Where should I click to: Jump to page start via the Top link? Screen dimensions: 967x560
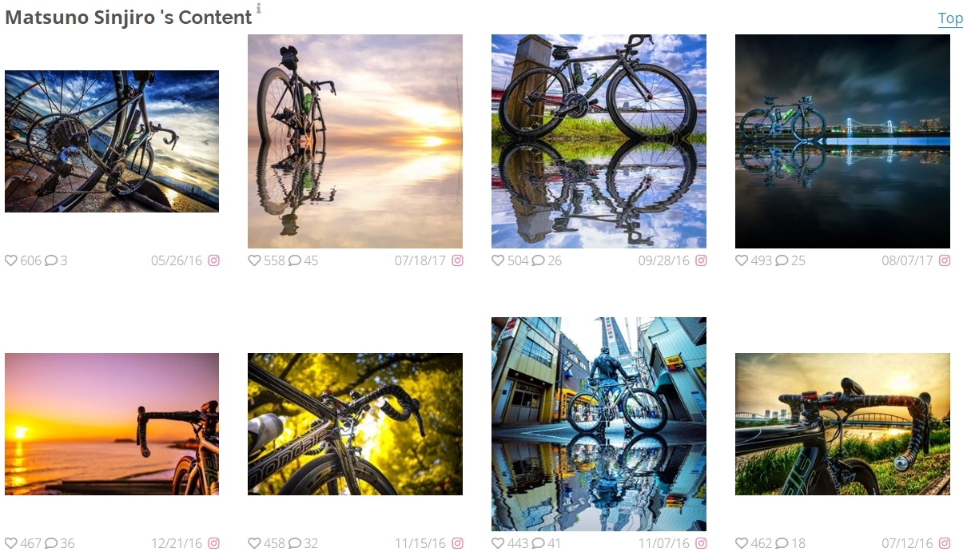[950, 18]
